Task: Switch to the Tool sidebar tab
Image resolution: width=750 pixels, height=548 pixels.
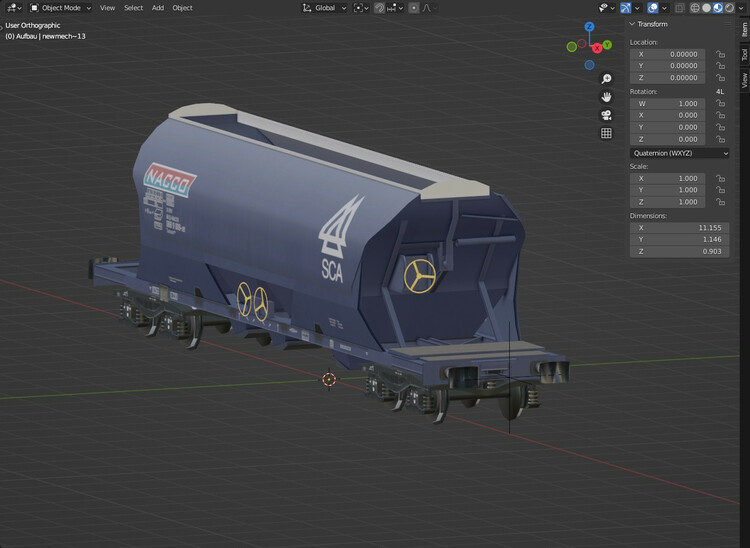Action: pyautogui.click(x=744, y=55)
